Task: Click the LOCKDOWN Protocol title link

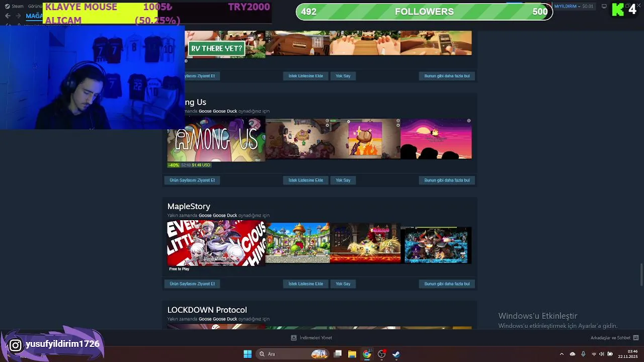Action: tap(207, 310)
